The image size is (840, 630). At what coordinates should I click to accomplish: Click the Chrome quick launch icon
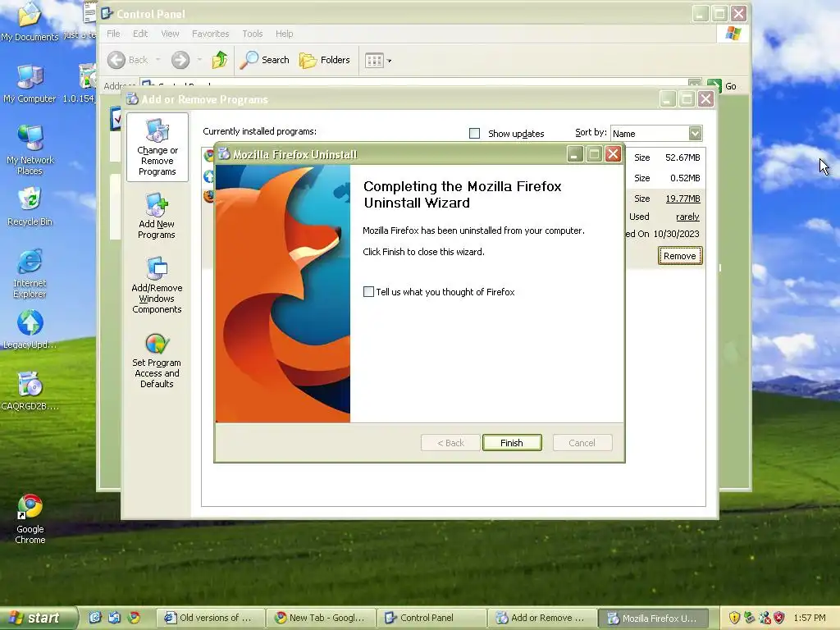134,618
